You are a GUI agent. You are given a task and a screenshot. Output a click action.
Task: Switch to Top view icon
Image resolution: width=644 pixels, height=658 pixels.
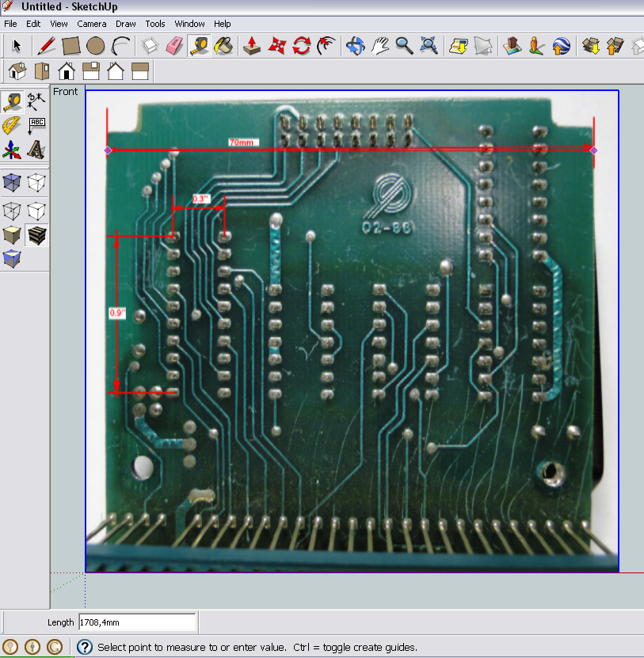point(42,71)
